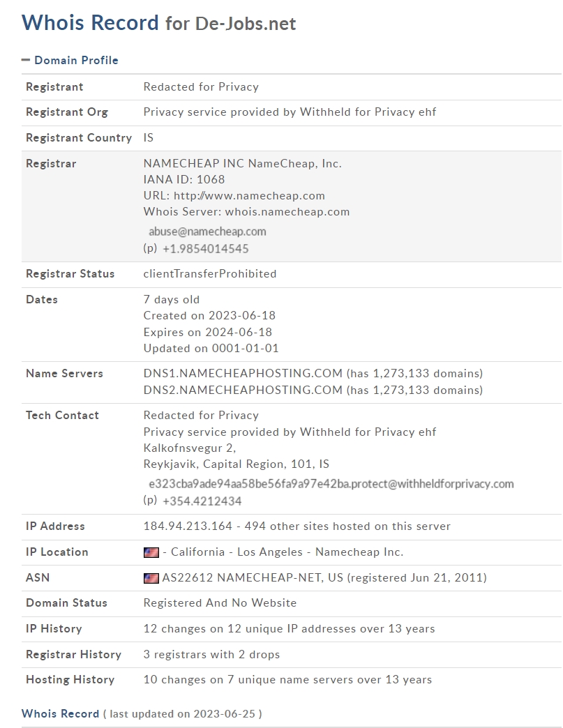Click the registrar phone number +1.9854014545

tap(205, 248)
